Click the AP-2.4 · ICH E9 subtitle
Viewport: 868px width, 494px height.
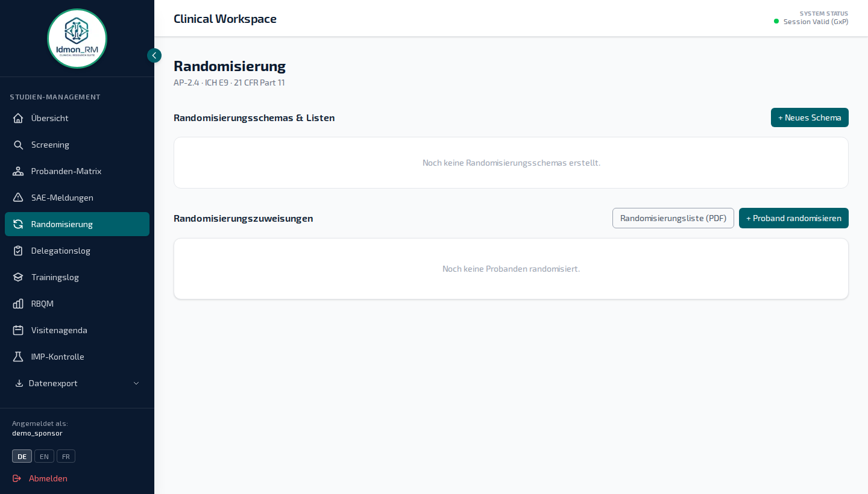(x=229, y=83)
